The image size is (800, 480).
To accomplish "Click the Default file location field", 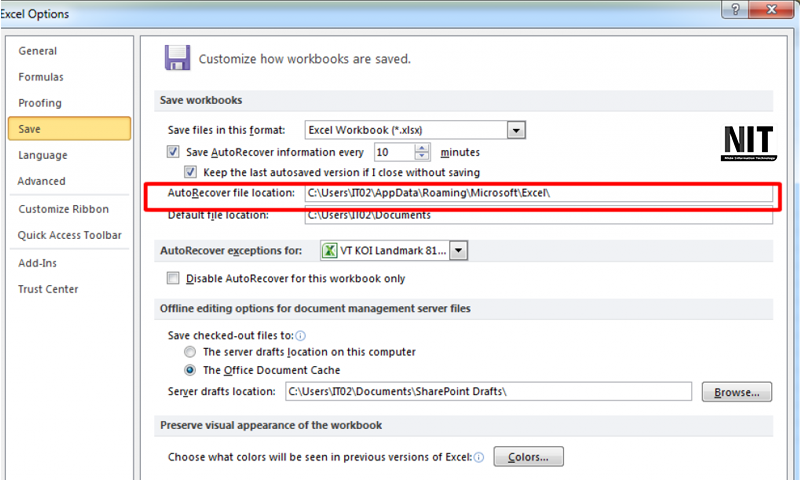I will [538, 215].
